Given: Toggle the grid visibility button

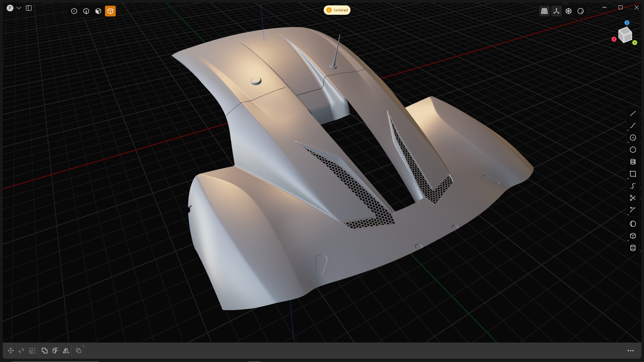Looking at the screenshot, I should 544,11.
